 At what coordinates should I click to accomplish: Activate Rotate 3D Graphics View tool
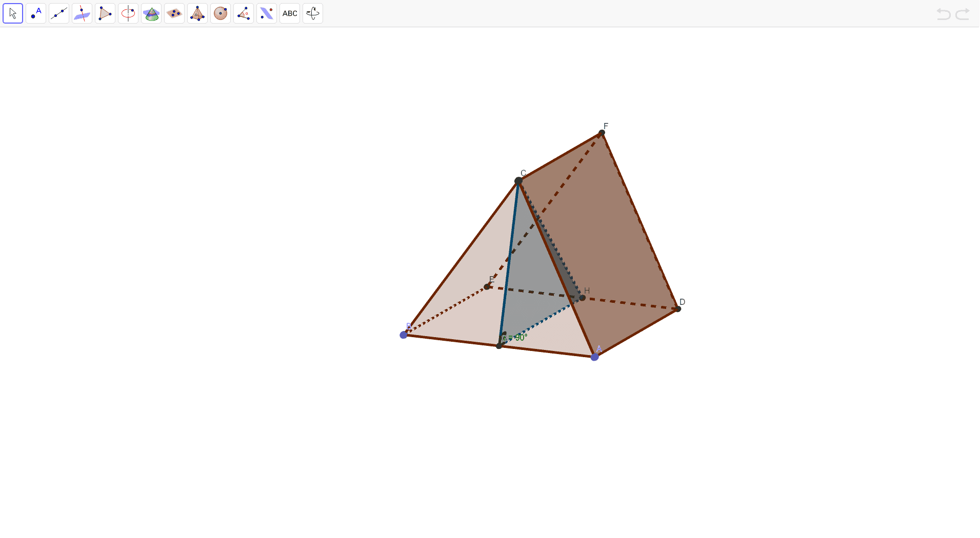click(x=313, y=13)
